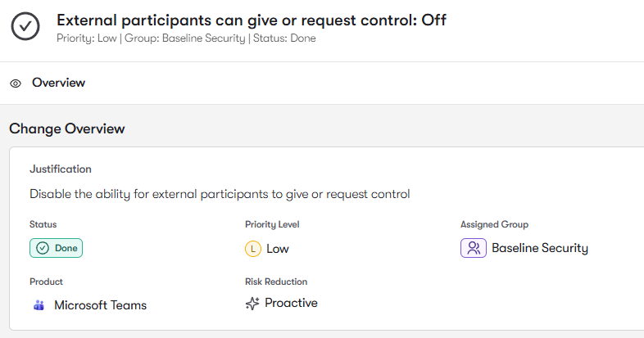Image resolution: width=644 pixels, height=338 pixels.
Task: Click the Microsoft Teams product icon
Action: pos(39,305)
